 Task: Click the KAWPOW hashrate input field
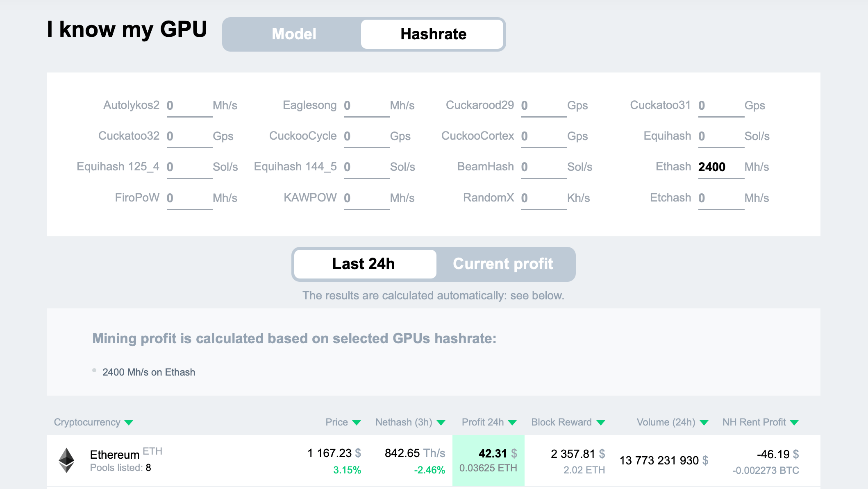(x=366, y=198)
